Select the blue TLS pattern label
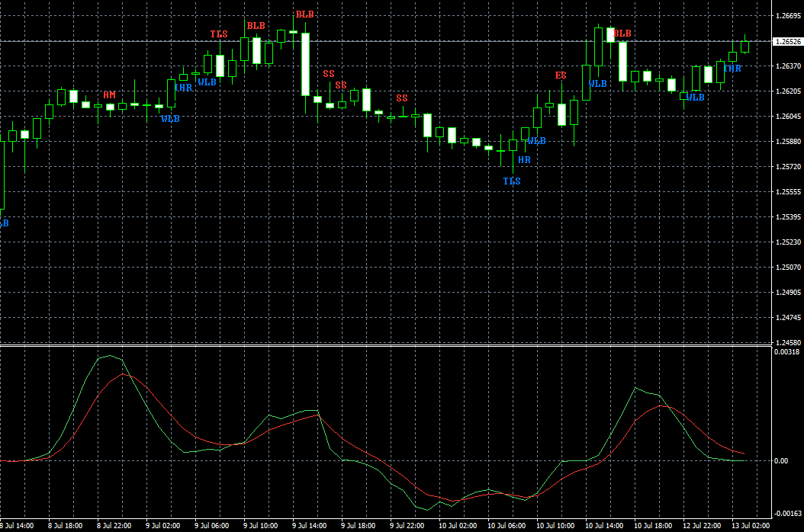This screenshot has width=804, height=532. pos(511,181)
